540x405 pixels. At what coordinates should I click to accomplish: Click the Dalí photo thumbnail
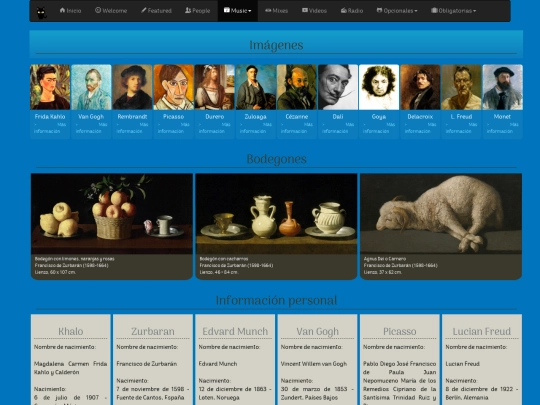pos(338,87)
